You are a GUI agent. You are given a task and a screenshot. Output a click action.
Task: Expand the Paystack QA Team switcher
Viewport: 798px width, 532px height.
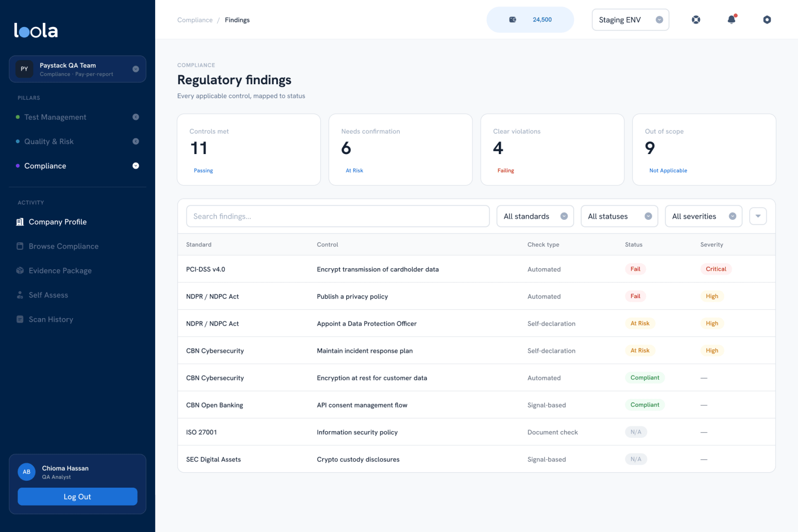pyautogui.click(x=136, y=69)
